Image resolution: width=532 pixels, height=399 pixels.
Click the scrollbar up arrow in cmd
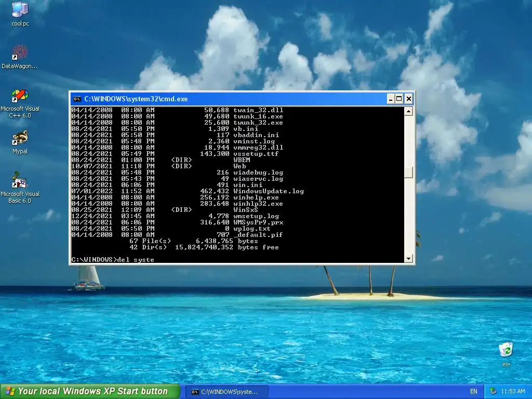[408, 111]
